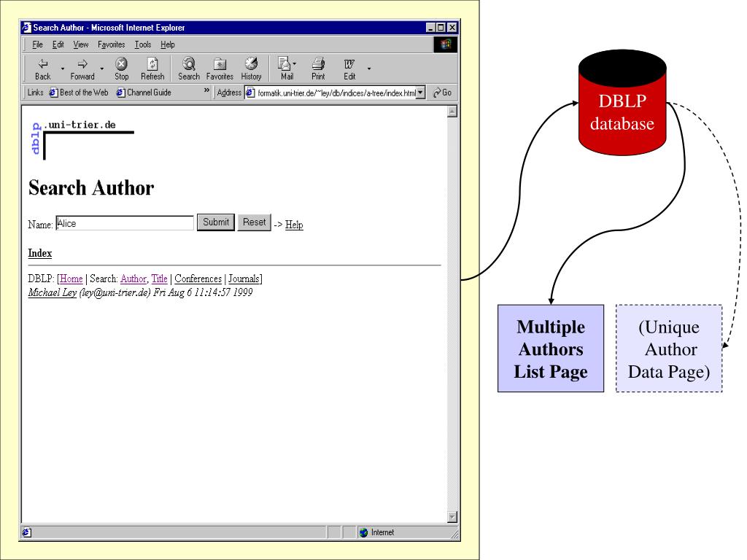The height and width of the screenshot is (560, 747).
Task: Click the Internet zone globe icon
Action: click(x=363, y=532)
